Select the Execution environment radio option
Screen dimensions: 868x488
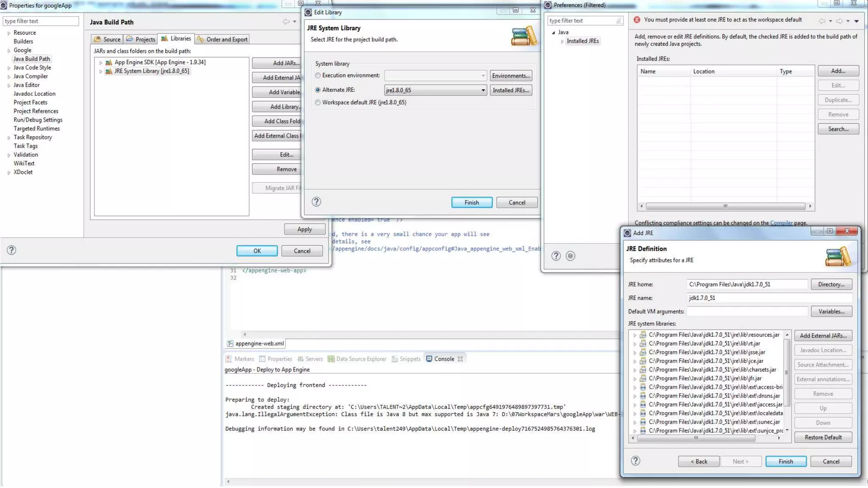(318, 75)
